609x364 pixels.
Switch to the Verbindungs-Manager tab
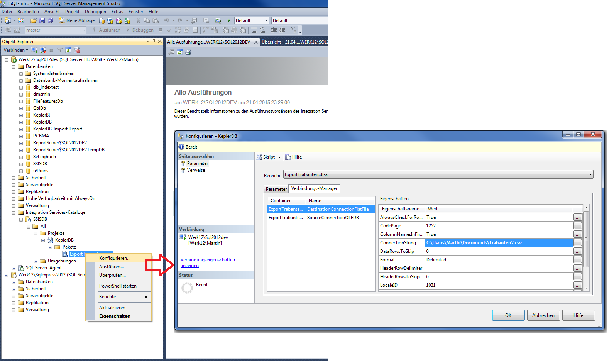point(314,188)
